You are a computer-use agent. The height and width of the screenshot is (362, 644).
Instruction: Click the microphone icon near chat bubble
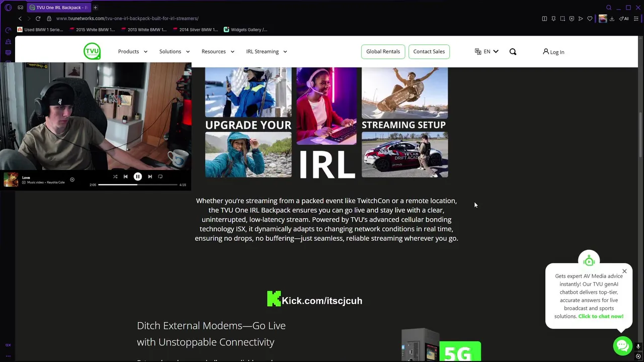(638, 346)
